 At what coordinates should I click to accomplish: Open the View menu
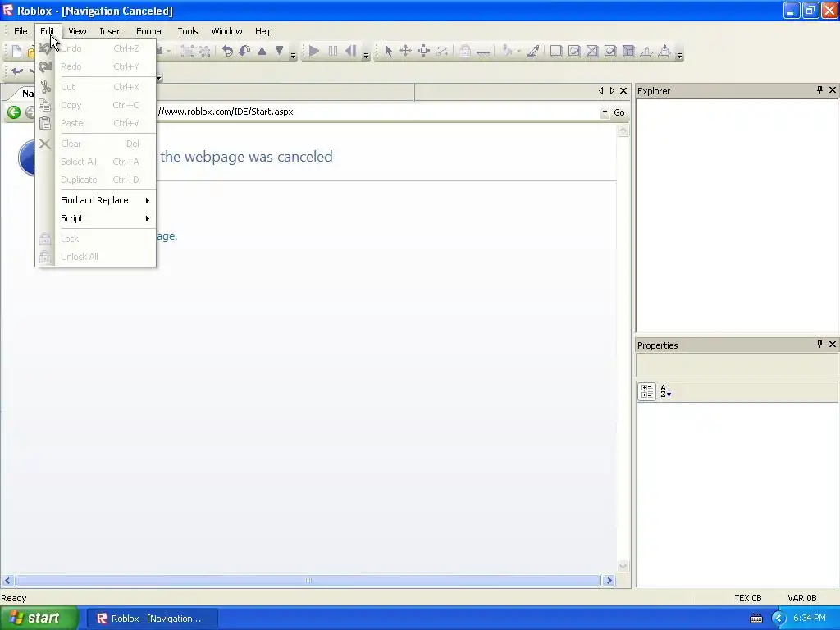pos(77,31)
